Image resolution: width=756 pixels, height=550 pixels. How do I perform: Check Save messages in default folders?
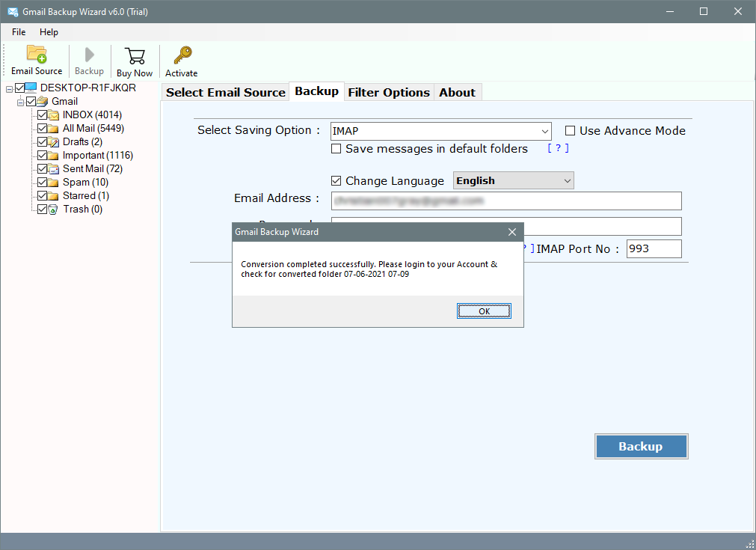coord(336,149)
